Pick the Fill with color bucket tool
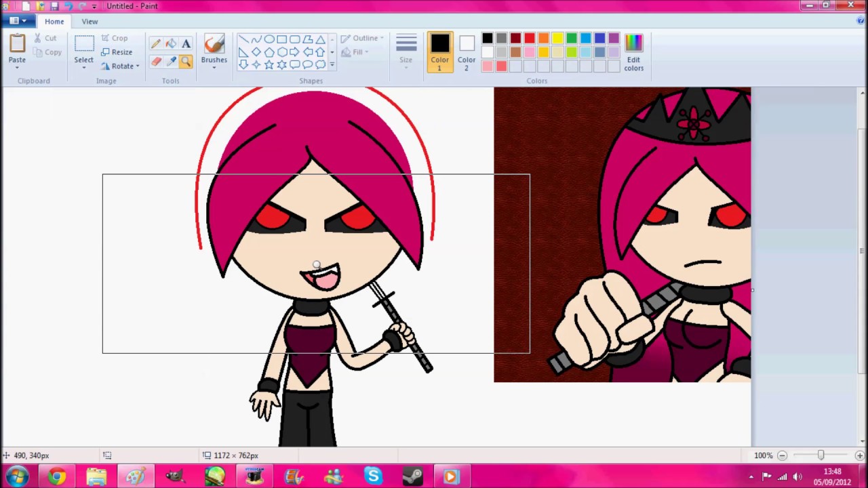868x488 pixels. tap(171, 44)
